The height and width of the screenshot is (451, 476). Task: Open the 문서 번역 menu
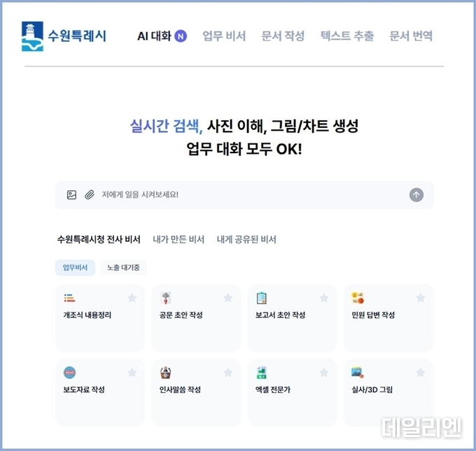click(x=411, y=36)
